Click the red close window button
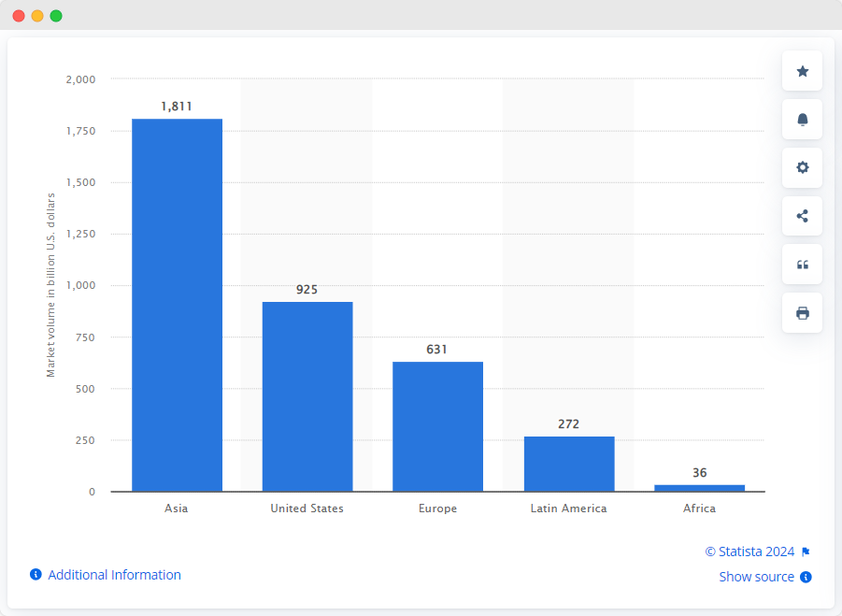The width and height of the screenshot is (842, 616). (x=19, y=16)
